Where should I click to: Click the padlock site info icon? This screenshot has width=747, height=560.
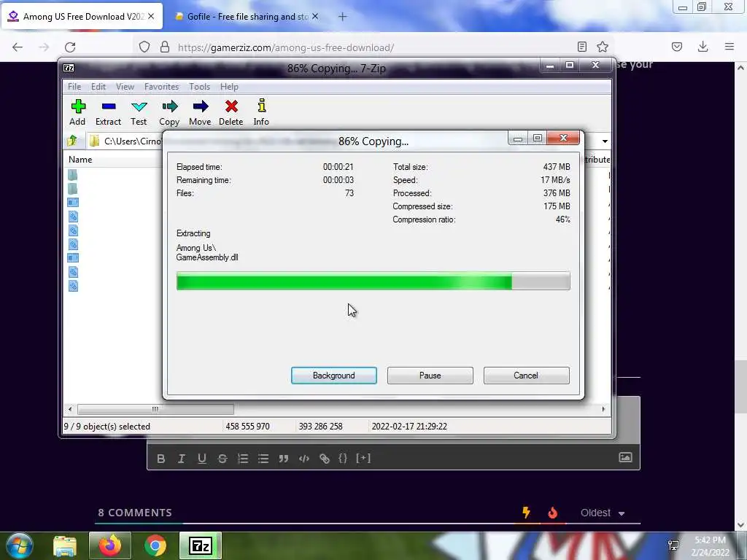(165, 47)
